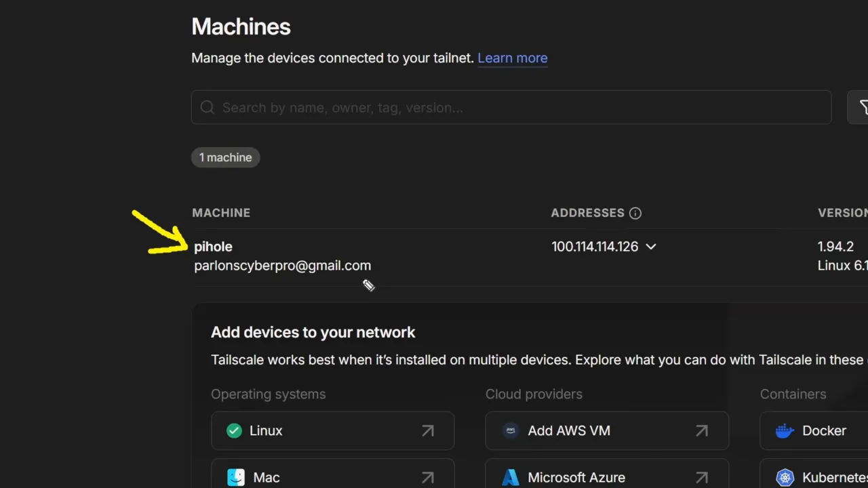Open the filter icon beside search
This screenshot has height=488, width=868.
[863, 107]
